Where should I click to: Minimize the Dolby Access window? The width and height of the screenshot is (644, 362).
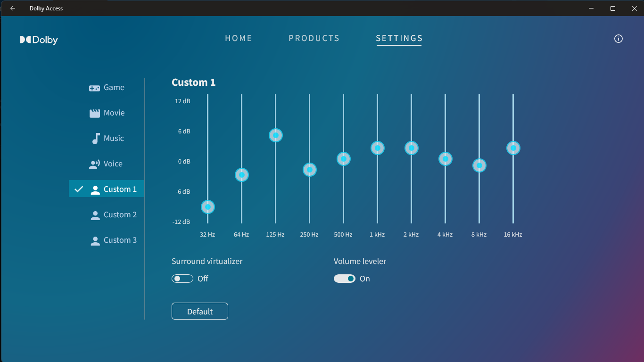coord(591,8)
